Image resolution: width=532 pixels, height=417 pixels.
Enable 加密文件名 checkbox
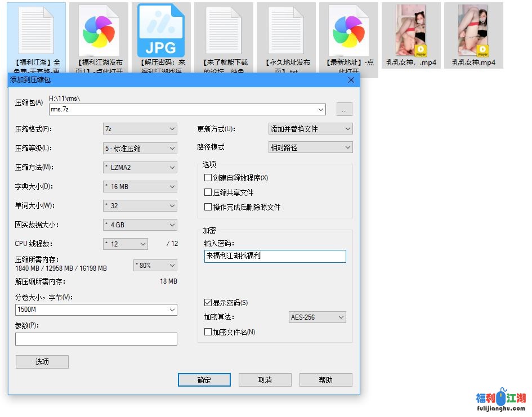pos(208,332)
